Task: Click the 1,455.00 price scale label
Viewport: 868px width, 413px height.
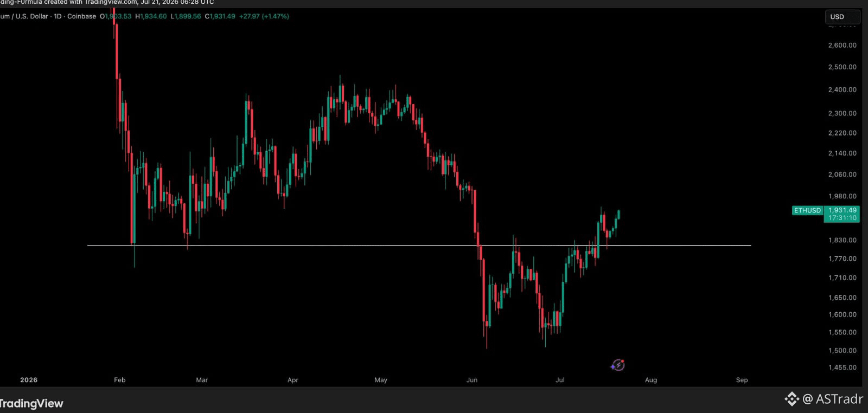Action: [843, 367]
